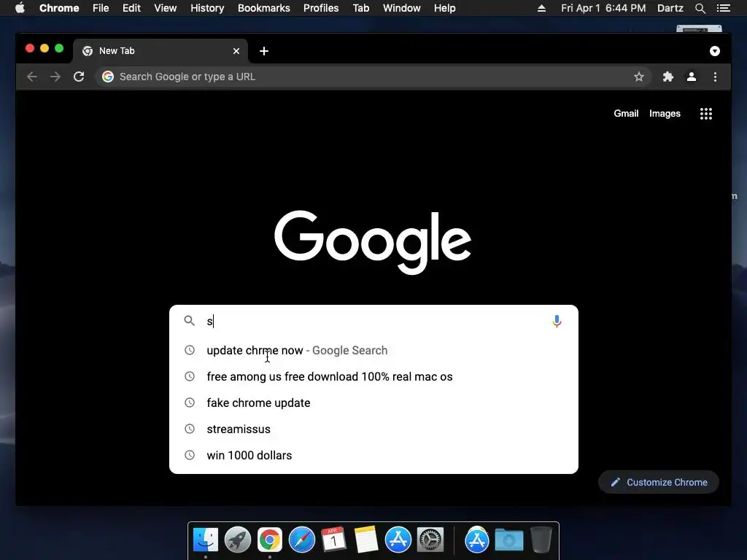Image resolution: width=747 pixels, height=560 pixels.
Task: Launch Safari from the Dock
Action: tap(302, 540)
